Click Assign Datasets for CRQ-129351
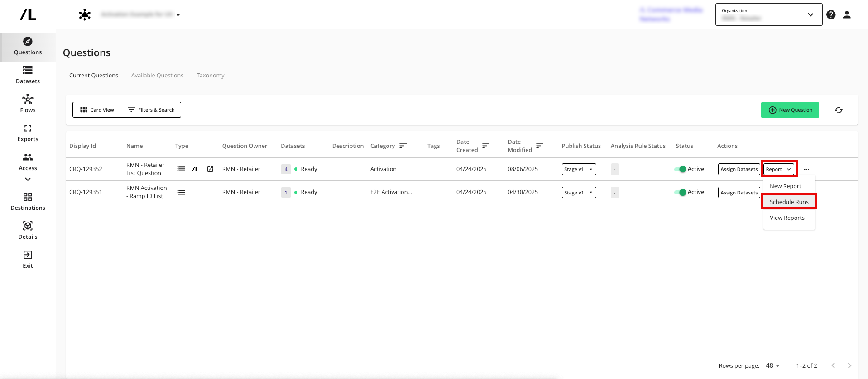This screenshot has height=379, width=868. (739, 193)
